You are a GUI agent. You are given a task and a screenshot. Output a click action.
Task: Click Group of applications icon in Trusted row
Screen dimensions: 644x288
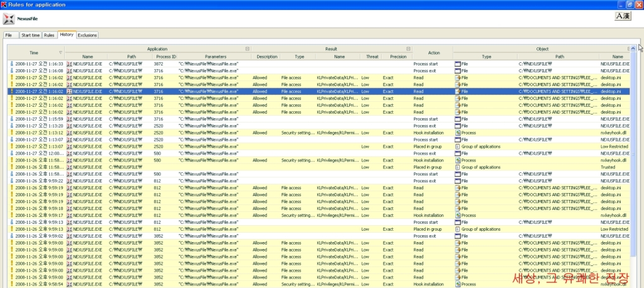pyautogui.click(x=458, y=167)
